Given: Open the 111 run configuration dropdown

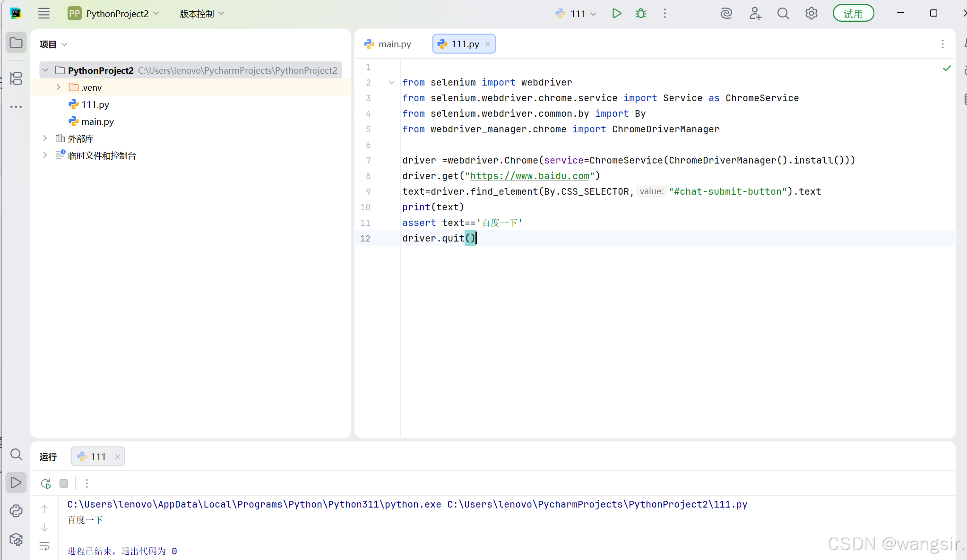Looking at the screenshot, I should [577, 14].
